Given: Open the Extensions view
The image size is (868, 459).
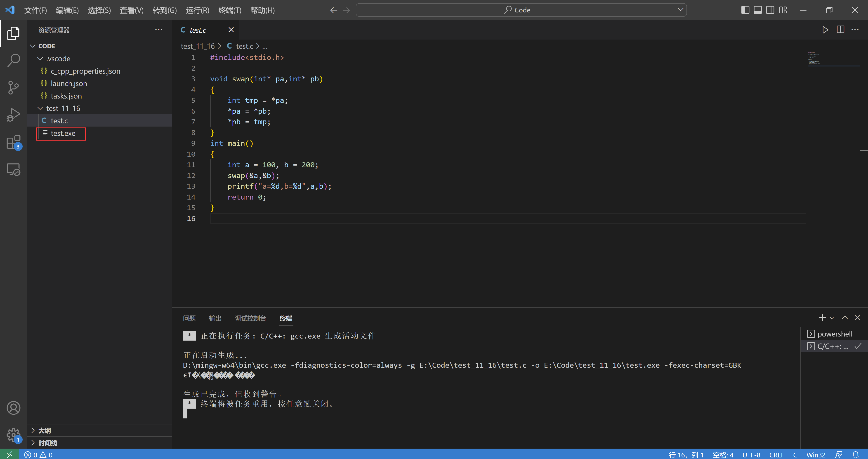Looking at the screenshot, I should click(x=14, y=142).
